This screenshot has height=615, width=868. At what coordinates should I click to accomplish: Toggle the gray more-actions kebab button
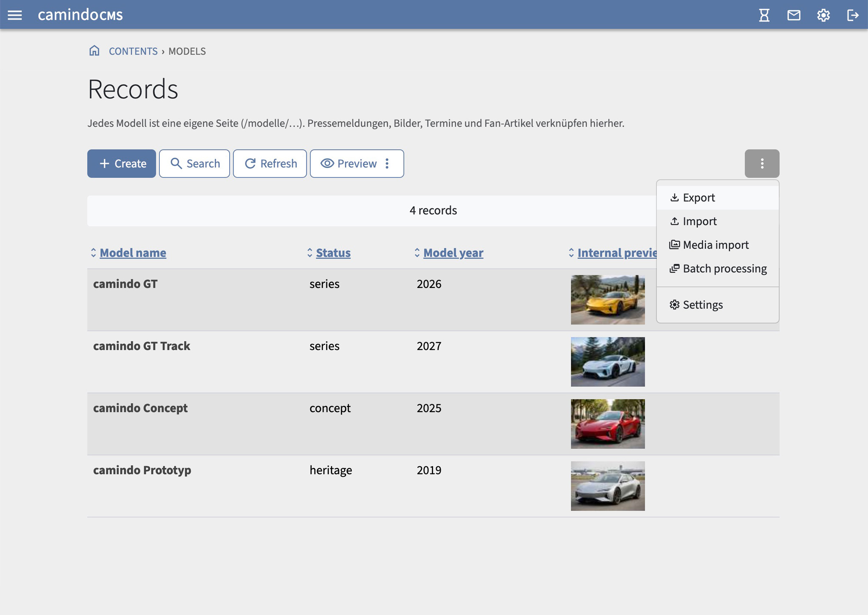[762, 163]
